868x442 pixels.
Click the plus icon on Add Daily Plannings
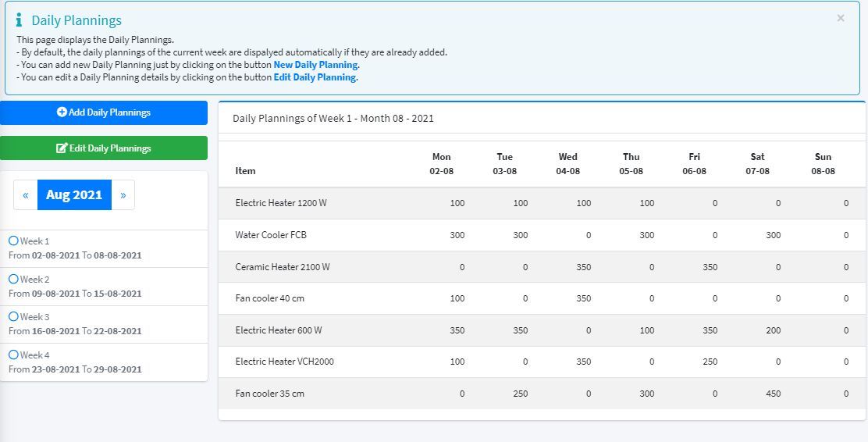point(62,112)
